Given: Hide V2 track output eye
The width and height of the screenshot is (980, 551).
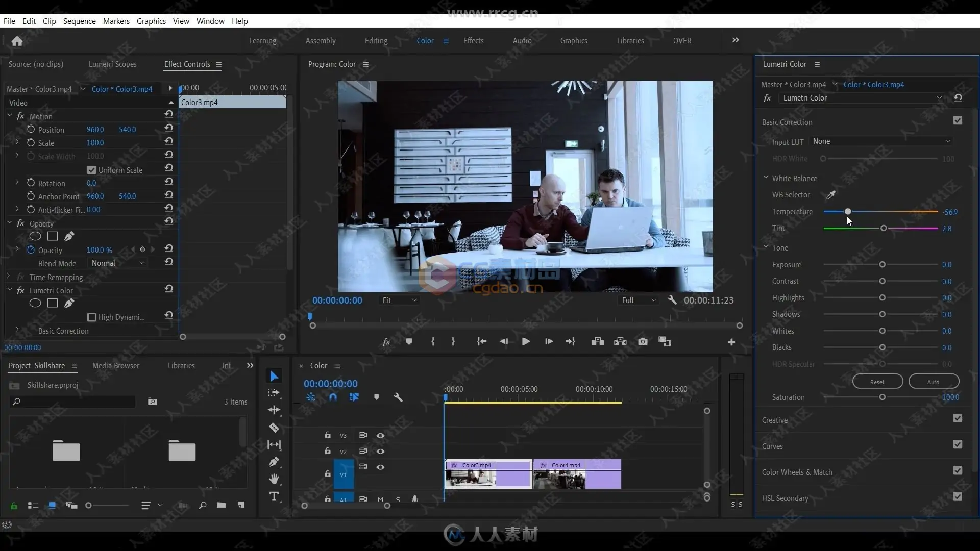Looking at the screenshot, I should click(380, 452).
